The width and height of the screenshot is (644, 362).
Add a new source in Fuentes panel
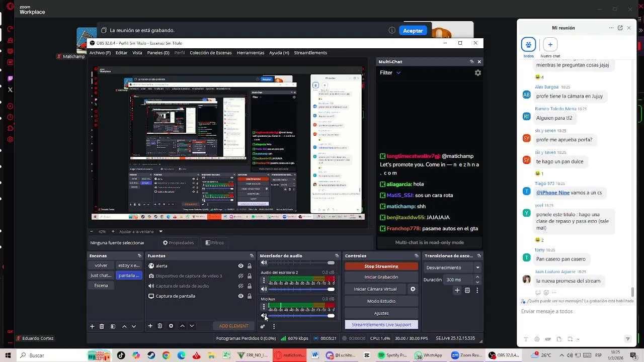pos(150,326)
